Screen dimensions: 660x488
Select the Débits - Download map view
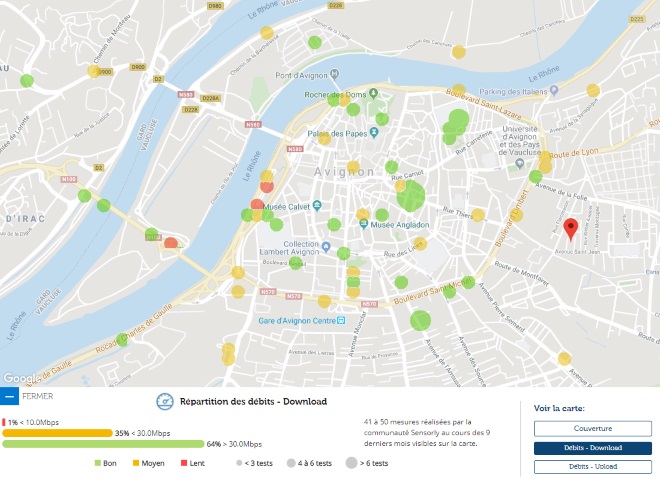tap(593, 448)
